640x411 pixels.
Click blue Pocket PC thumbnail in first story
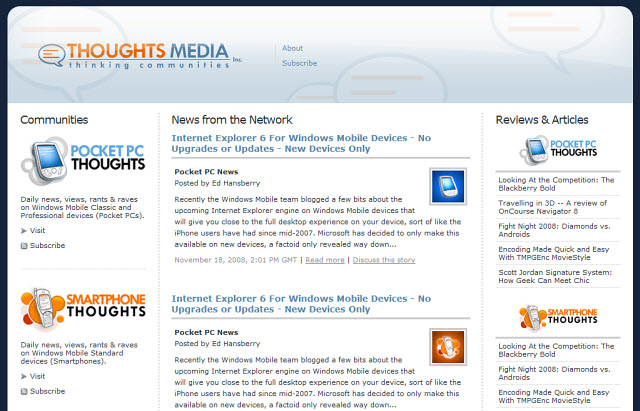pyautogui.click(x=448, y=187)
